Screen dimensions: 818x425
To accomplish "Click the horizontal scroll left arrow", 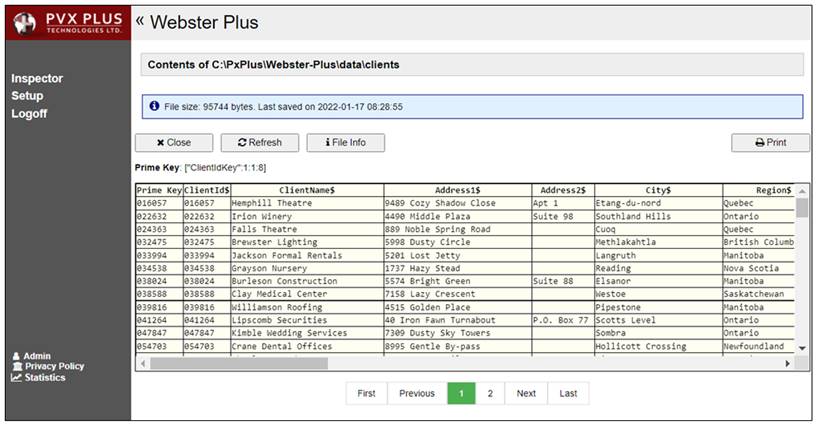I will pyautogui.click(x=143, y=363).
